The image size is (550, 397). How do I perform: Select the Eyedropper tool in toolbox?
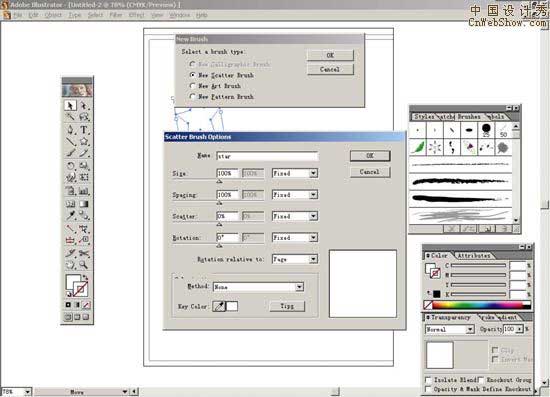pyautogui.click(x=70, y=215)
